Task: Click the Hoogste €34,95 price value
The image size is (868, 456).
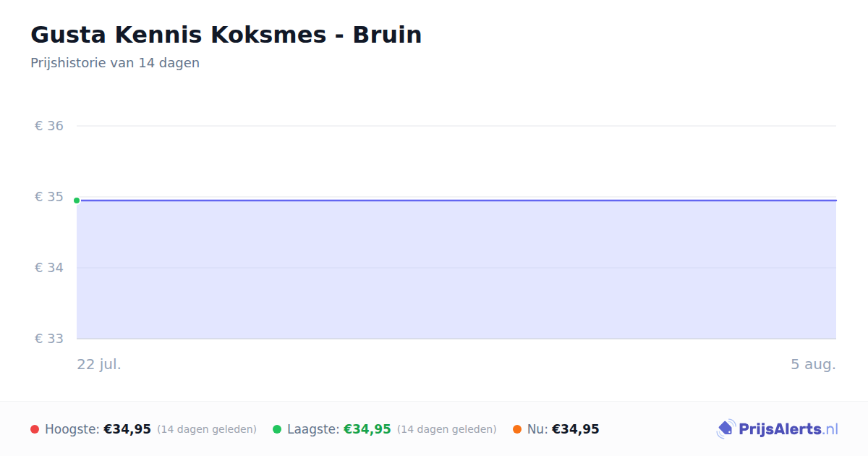Action: click(127, 429)
